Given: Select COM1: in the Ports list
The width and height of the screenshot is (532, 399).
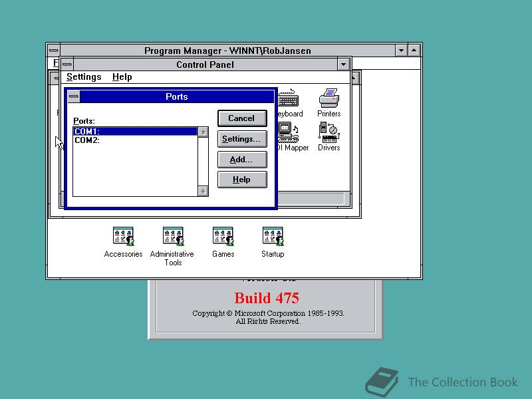Looking at the screenshot, I should coord(135,131).
